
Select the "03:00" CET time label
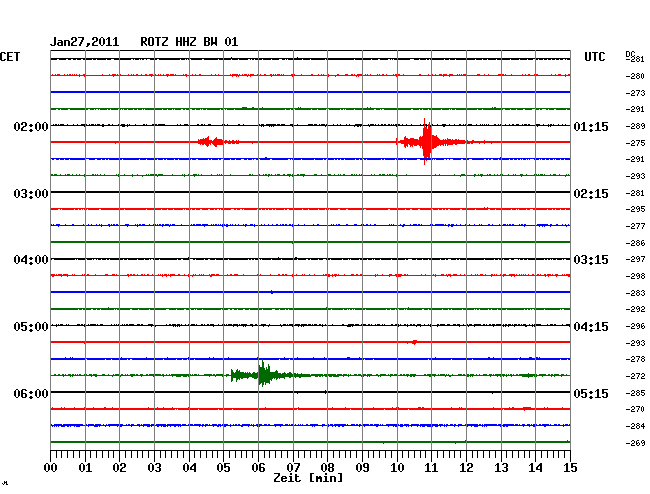(31, 194)
